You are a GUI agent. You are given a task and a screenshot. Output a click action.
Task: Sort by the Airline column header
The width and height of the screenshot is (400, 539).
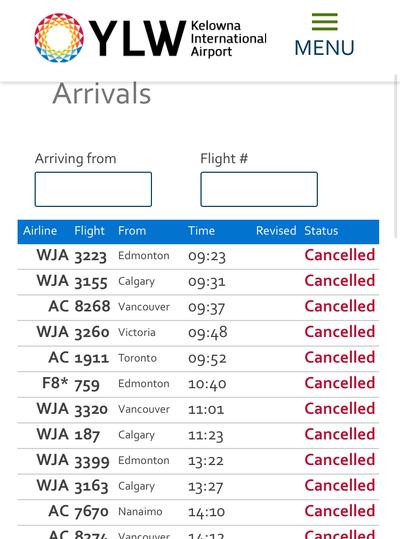click(40, 231)
